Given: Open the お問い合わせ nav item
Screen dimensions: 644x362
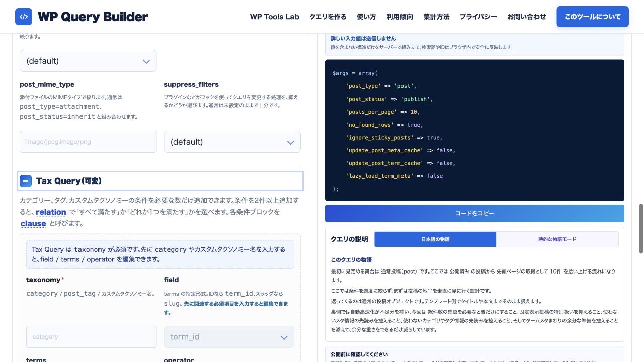Looking at the screenshot, I should (527, 17).
